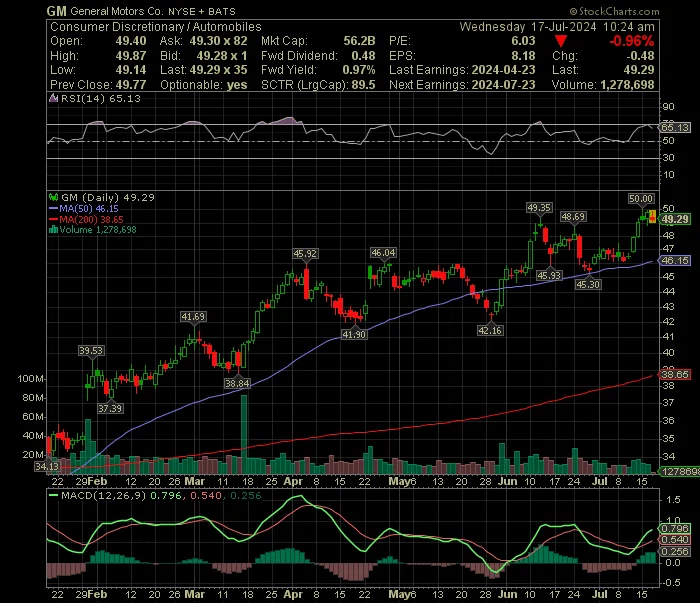Click the Bid quote 49.28 x 1

(222, 56)
